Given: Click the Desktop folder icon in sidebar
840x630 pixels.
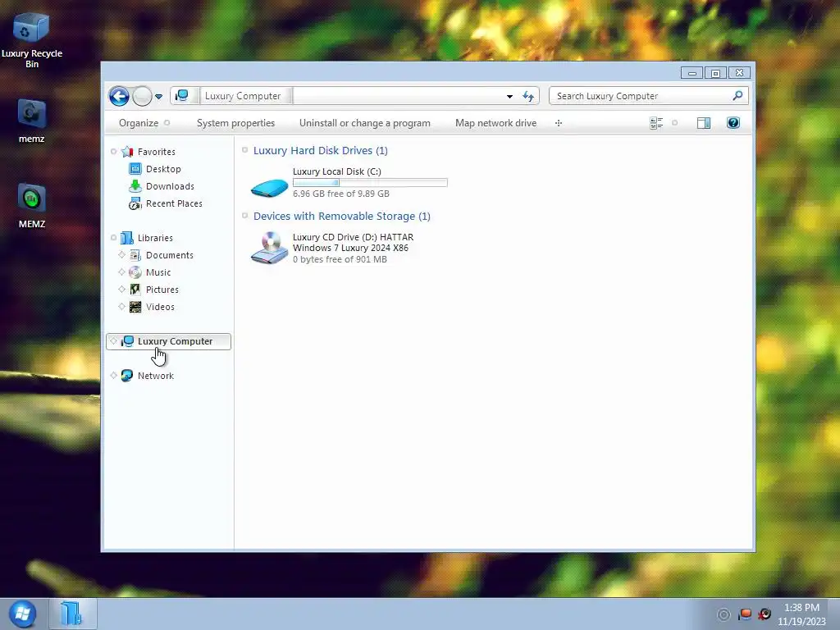Looking at the screenshot, I should pyautogui.click(x=135, y=169).
